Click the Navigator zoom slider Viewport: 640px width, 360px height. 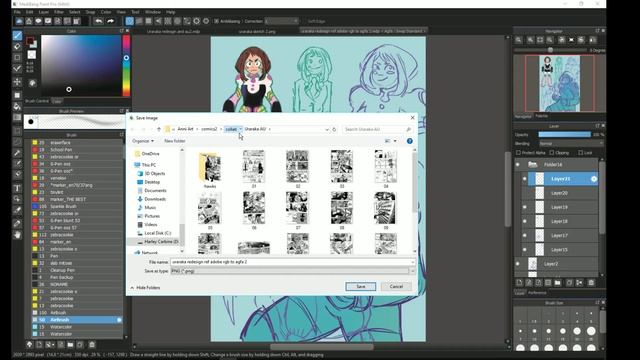click(x=551, y=50)
